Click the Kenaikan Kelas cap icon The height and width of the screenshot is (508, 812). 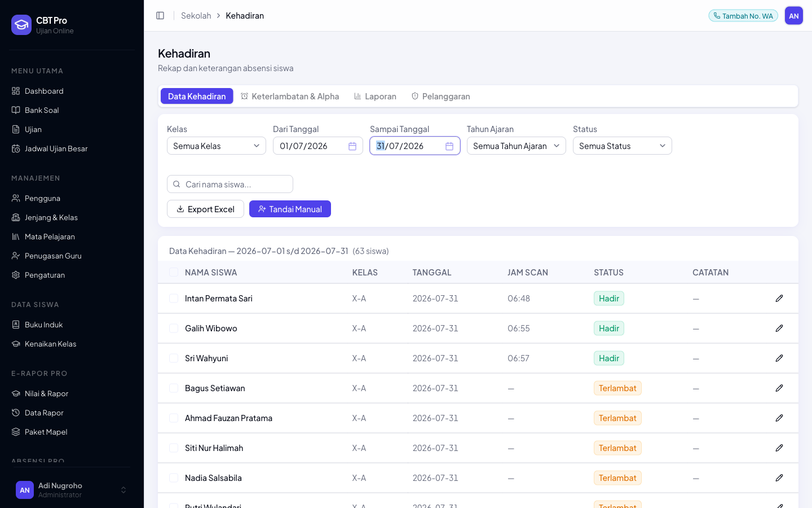pos(16,344)
